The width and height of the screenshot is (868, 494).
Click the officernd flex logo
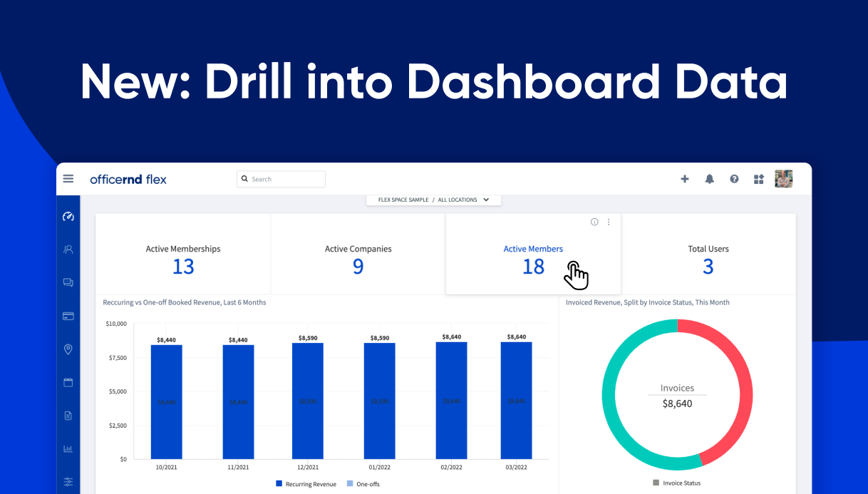128,179
